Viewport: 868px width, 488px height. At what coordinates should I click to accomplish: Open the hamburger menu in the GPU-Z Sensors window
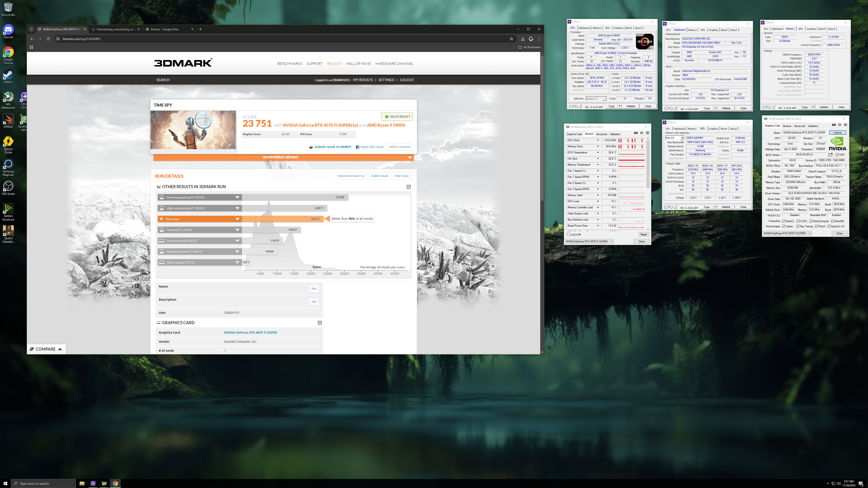pos(647,133)
